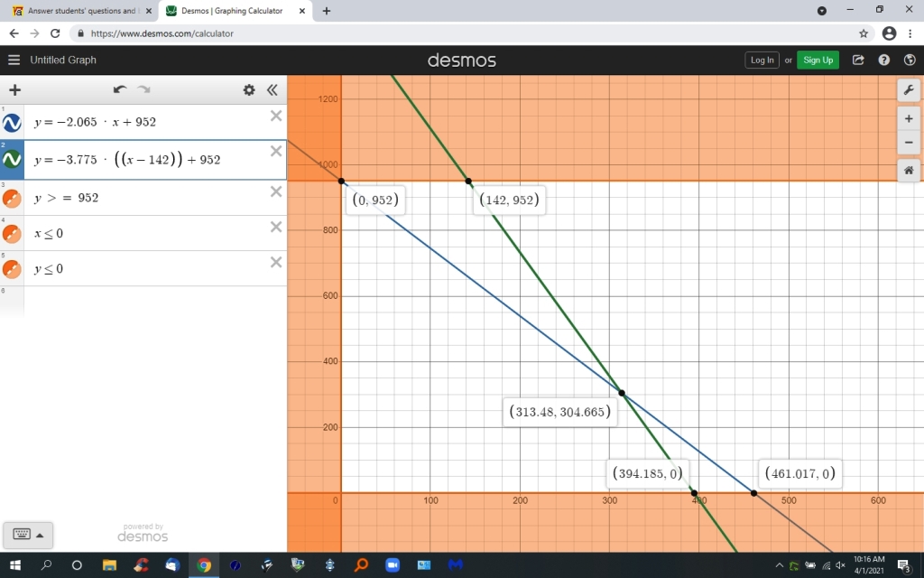This screenshot has width=924, height=578.
Task: Open the muted volume control in tray
Action: [841, 565]
